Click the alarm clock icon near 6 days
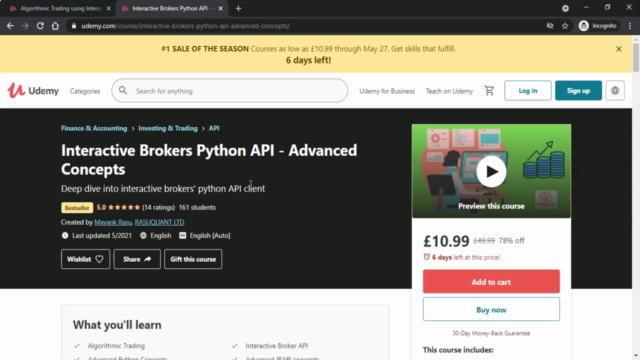The image size is (640, 360). tap(427, 257)
